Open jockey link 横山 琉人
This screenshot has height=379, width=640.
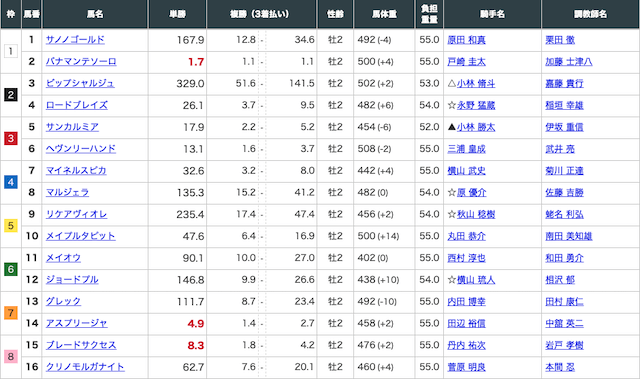pos(476,279)
